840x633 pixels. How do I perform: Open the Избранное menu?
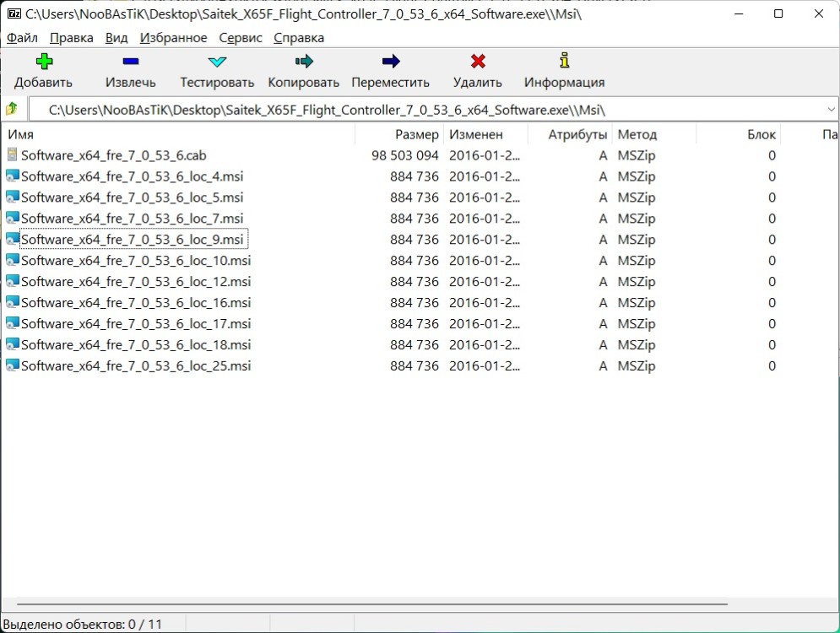click(x=173, y=38)
